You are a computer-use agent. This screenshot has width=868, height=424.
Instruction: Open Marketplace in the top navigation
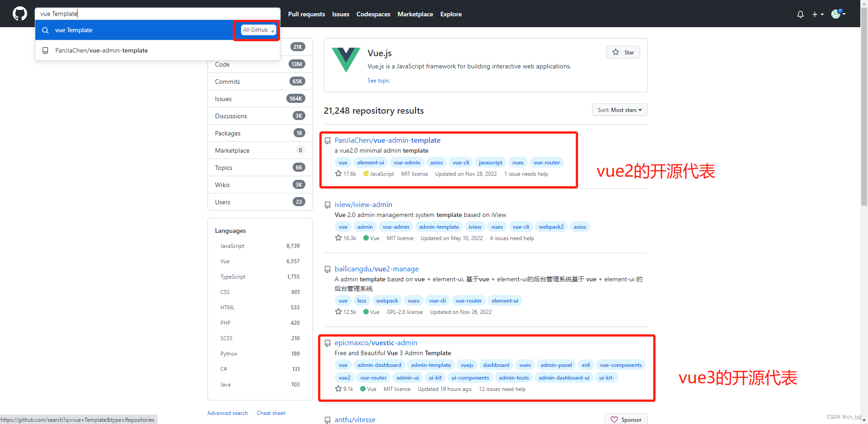(x=415, y=14)
